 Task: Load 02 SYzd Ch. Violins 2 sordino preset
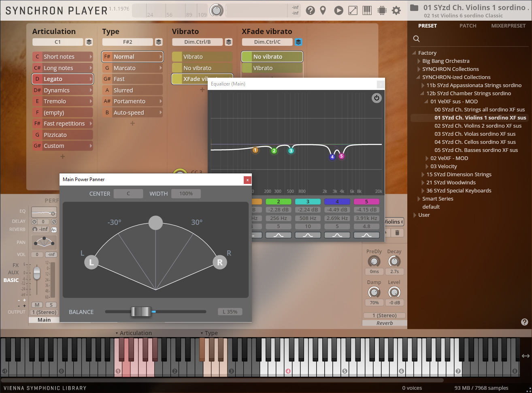(x=478, y=126)
